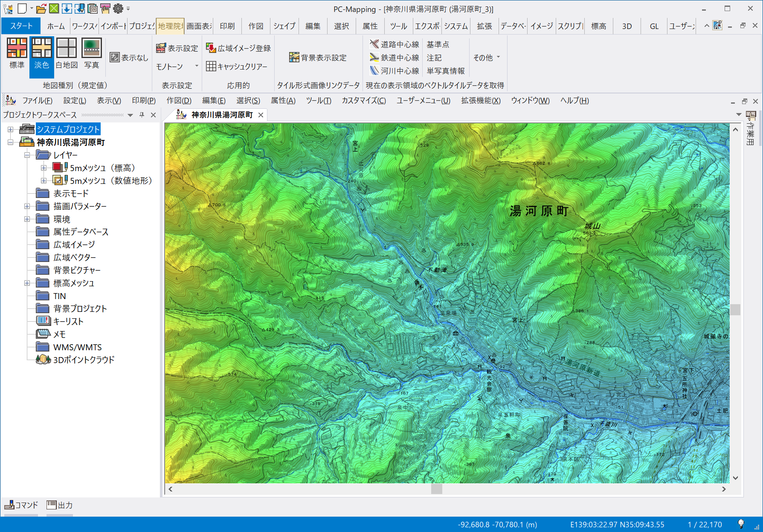Get 鉄道中心線 vector tile data

point(394,57)
